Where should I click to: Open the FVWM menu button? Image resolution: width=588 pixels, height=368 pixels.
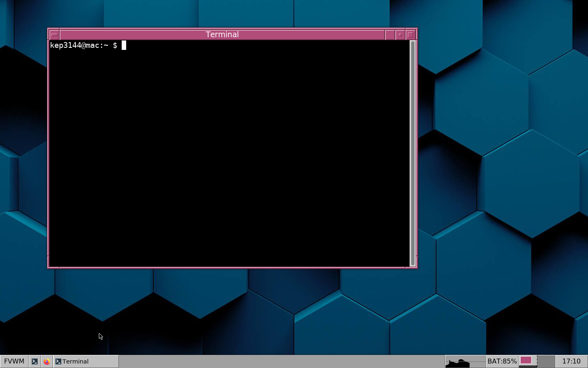(14, 361)
